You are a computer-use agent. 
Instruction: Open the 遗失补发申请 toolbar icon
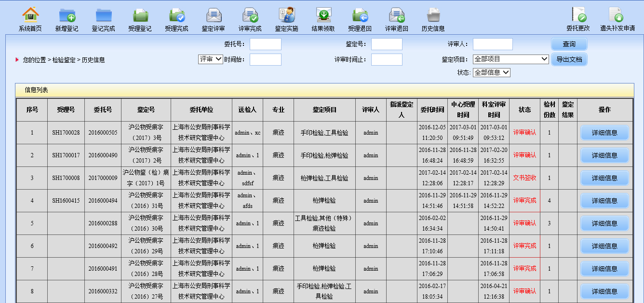click(617, 19)
